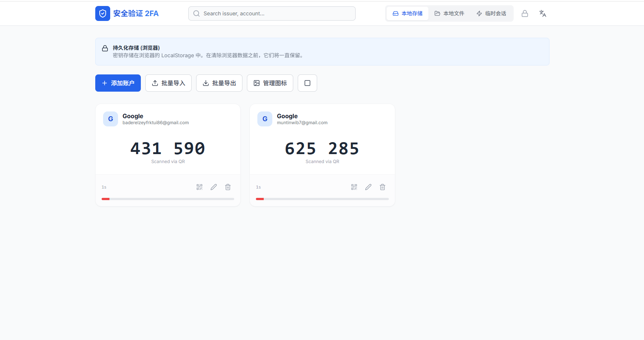Click the persistent storage notice banner
Image resolution: width=644 pixels, height=340 pixels.
pos(322,51)
